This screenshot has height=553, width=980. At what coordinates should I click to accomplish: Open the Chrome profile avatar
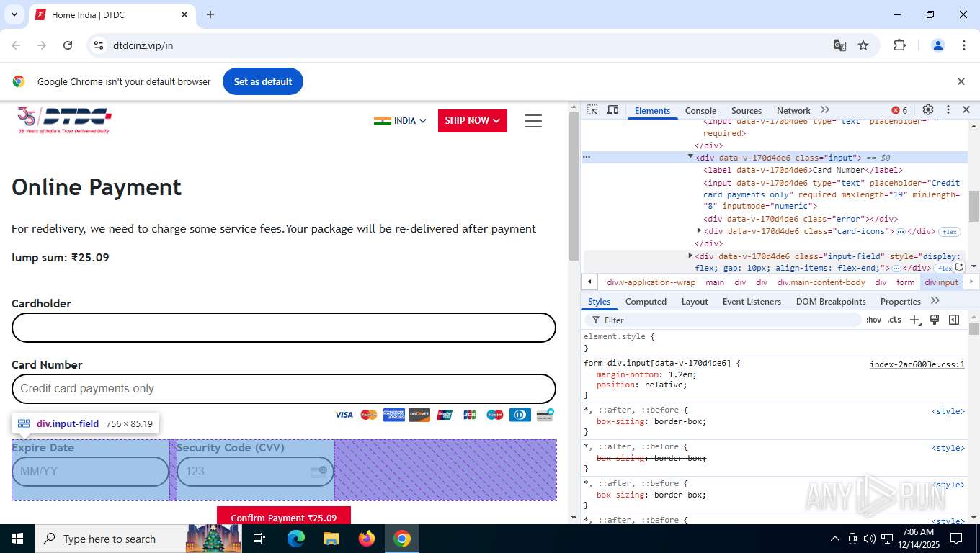pyautogui.click(x=938, y=45)
